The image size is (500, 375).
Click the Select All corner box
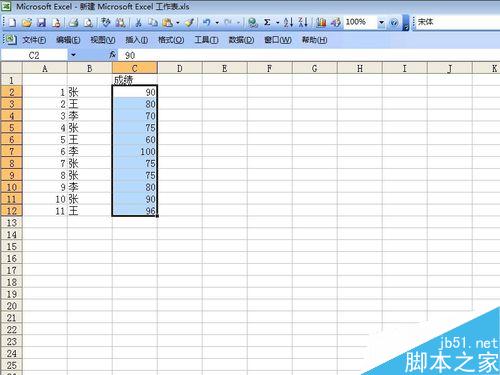[x=11, y=68]
